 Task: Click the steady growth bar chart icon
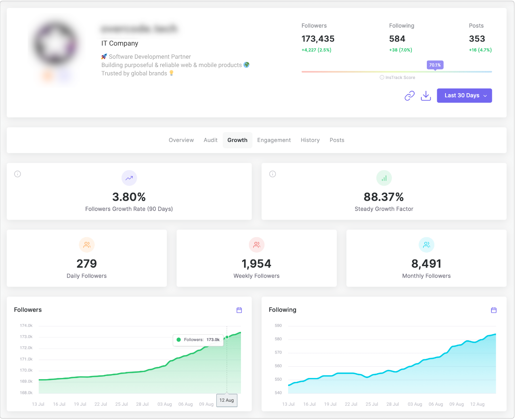pos(384,178)
